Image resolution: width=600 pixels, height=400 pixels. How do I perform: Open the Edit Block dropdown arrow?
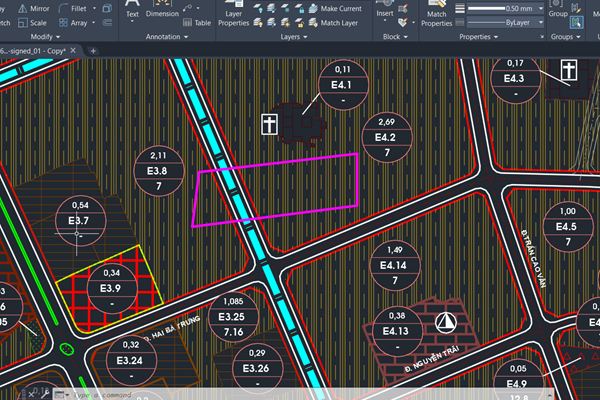[x=413, y=23]
